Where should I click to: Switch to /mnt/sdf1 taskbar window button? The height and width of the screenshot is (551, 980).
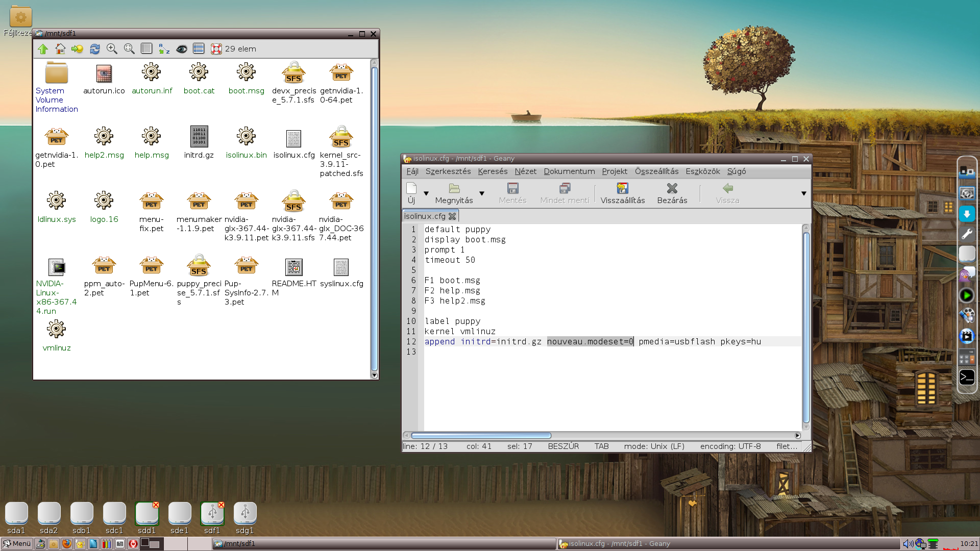coord(384,544)
